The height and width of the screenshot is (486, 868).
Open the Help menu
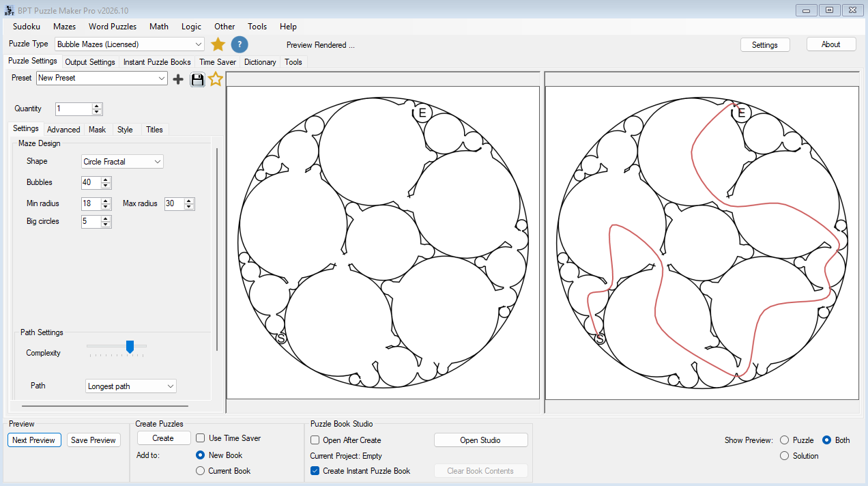(x=289, y=27)
